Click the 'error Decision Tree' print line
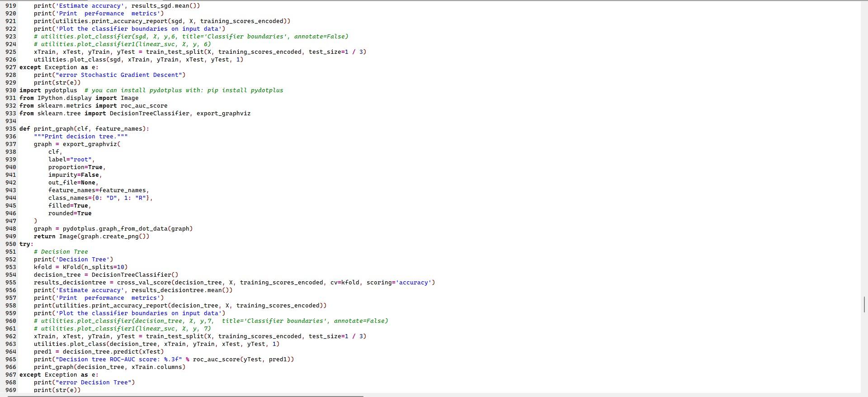This screenshot has height=397, width=868. (85, 383)
